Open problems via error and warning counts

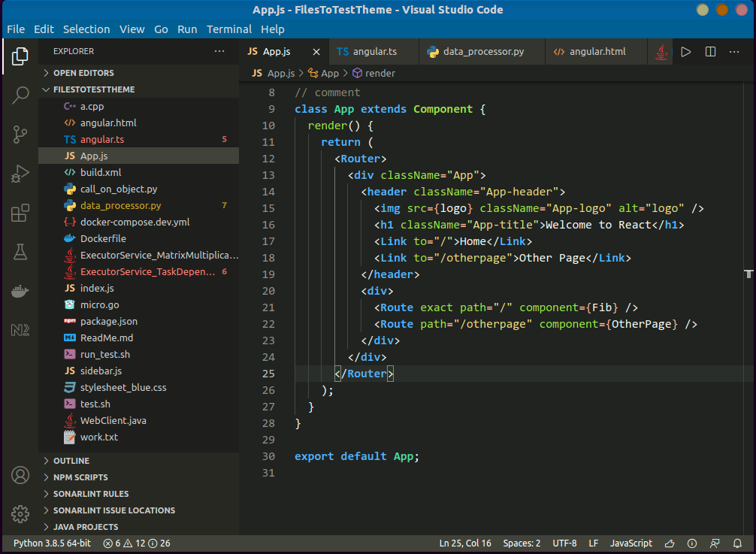click(x=137, y=543)
